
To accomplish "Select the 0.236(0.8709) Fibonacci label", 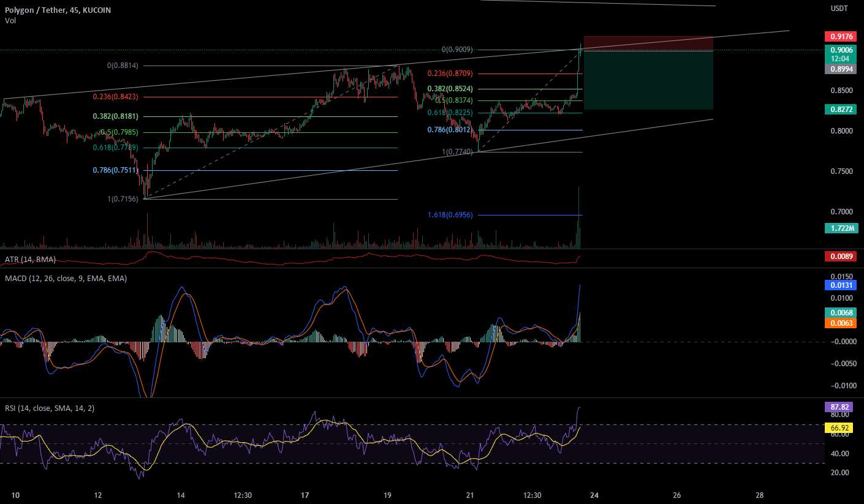I will coord(450,73).
